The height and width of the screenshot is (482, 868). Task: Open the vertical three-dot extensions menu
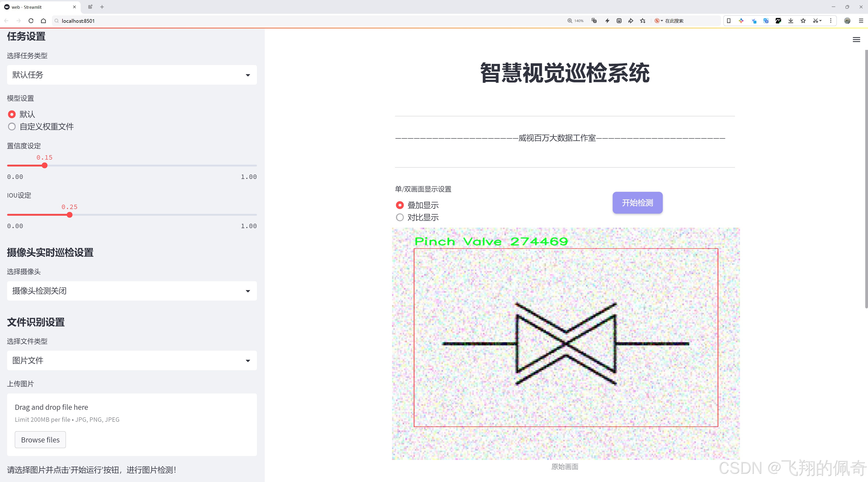(831, 21)
